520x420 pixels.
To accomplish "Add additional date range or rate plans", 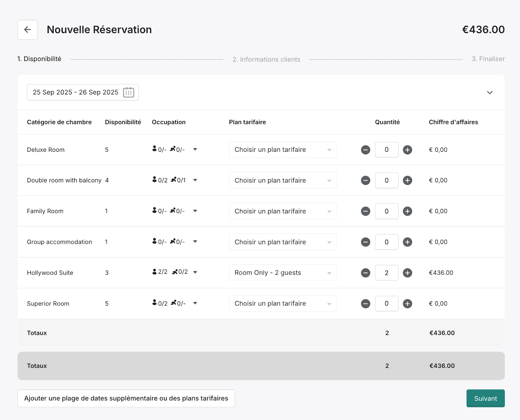I will click(126, 398).
